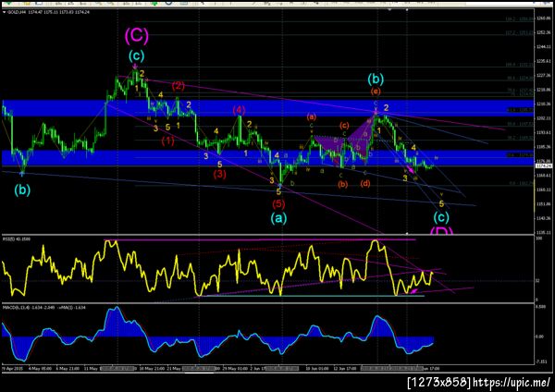Click the 29 May 01:00 time label
Screen dimensions: 555x392
pos(235,368)
